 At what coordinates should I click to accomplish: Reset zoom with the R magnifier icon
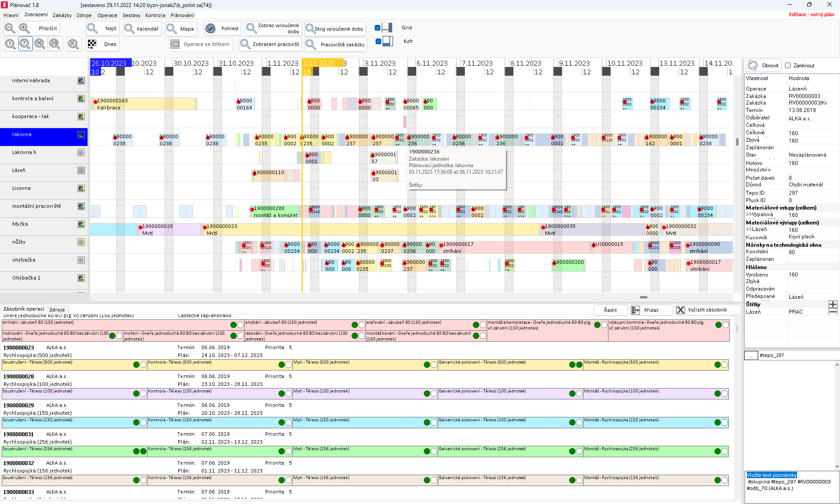point(74,44)
